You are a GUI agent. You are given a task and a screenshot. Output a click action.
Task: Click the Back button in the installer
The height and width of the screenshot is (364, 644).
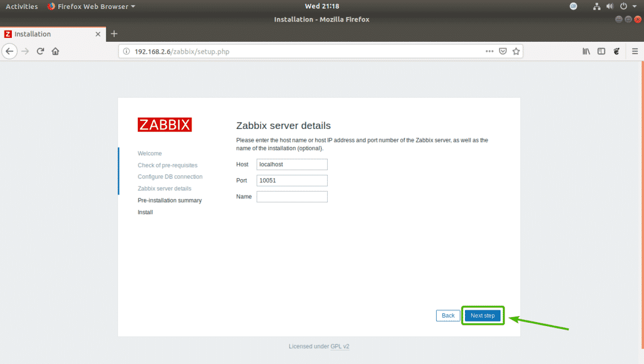[448, 315]
